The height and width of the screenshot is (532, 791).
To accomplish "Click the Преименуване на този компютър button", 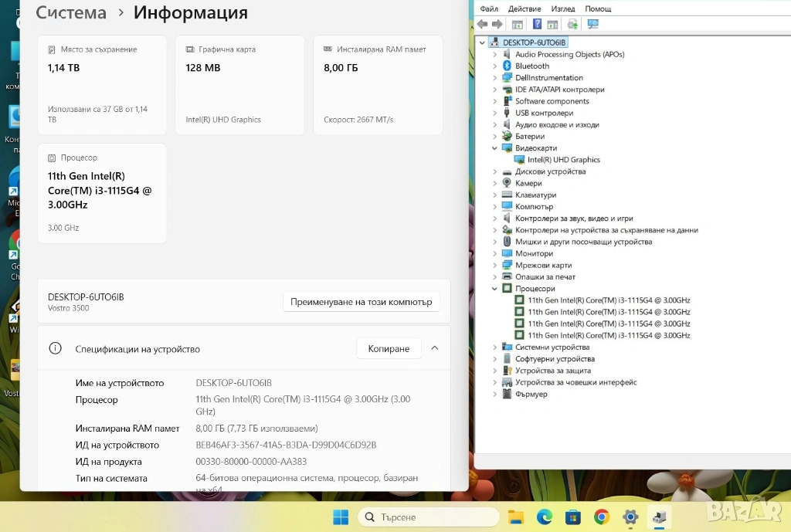I will (x=362, y=302).
